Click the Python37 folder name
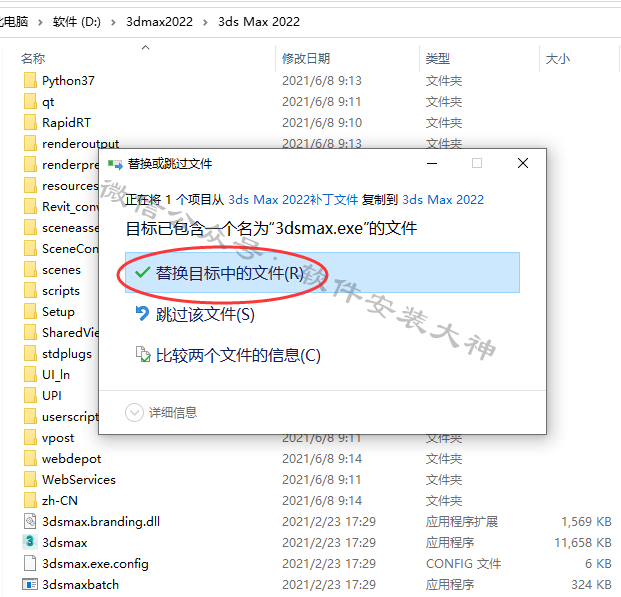This screenshot has width=621, height=597. [69, 80]
